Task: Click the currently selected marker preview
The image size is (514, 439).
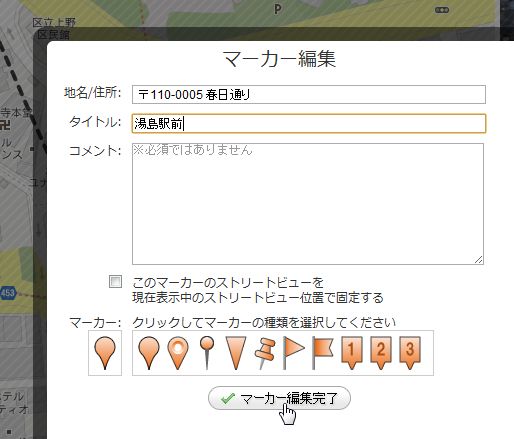Action: 105,353
